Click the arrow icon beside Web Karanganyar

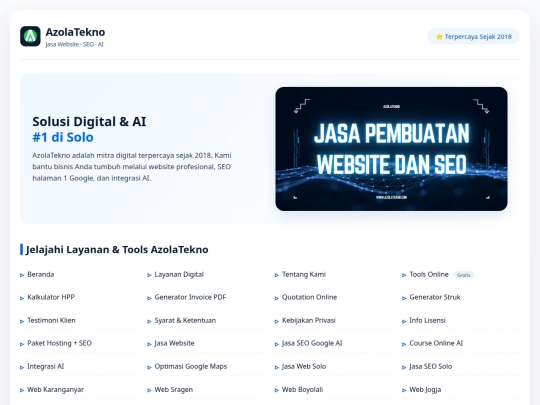[x=22, y=391]
